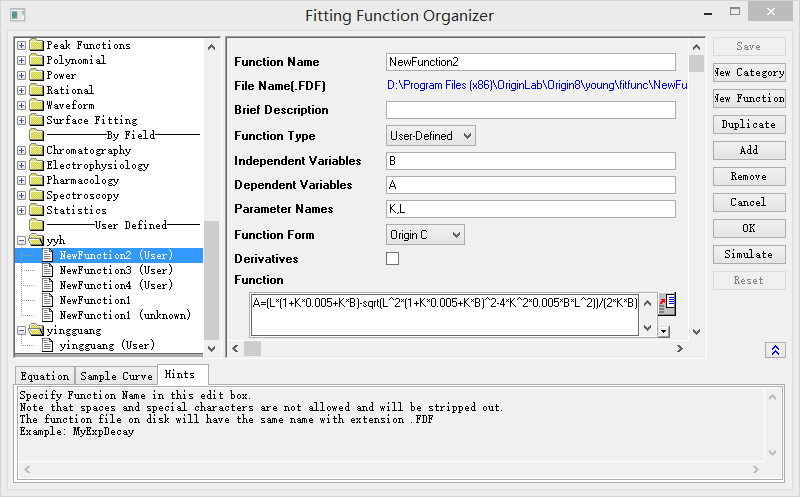Enable the Derivatives checkbox

(392, 259)
